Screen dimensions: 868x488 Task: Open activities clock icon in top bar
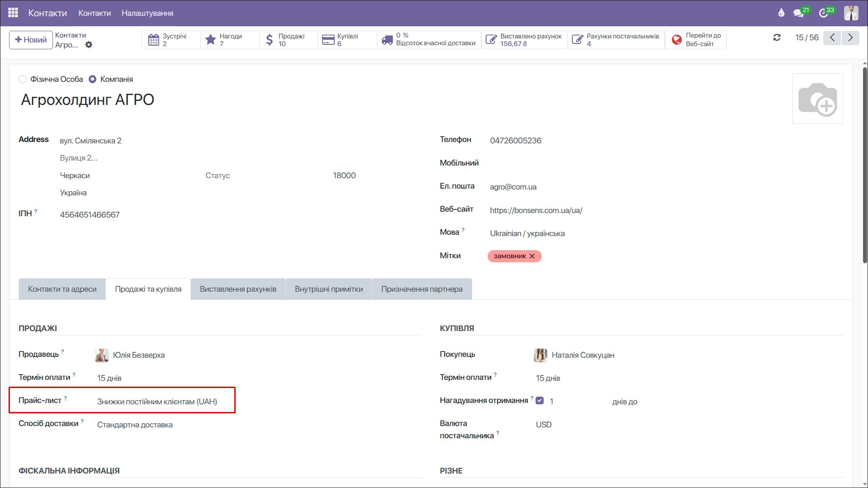coord(824,13)
